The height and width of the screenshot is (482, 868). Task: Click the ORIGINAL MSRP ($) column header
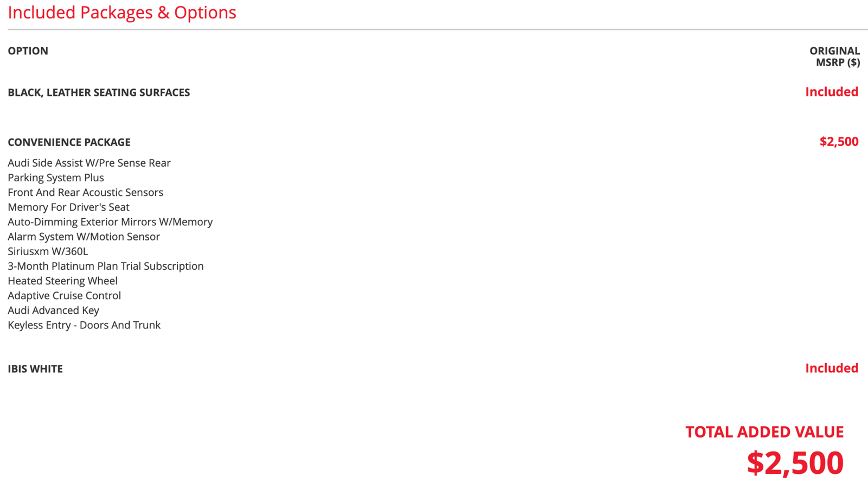pyautogui.click(x=834, y=56)
